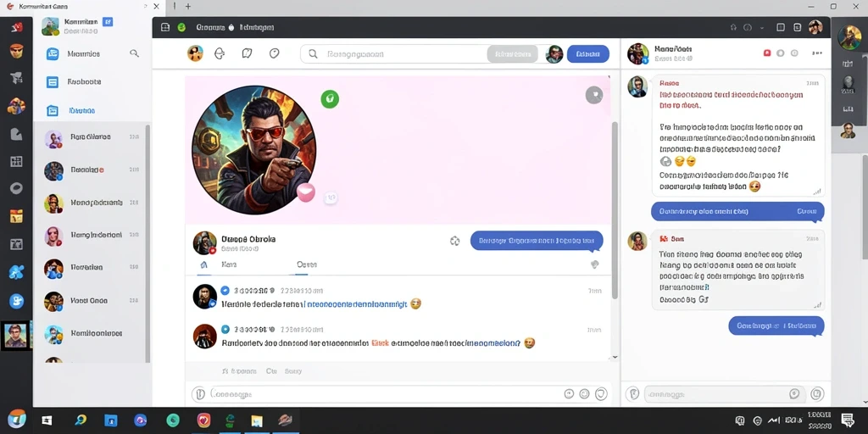This screenshot has width=868, height=434.
Task: Switch to the second underlined profile tab
Action: coord(306,264)
